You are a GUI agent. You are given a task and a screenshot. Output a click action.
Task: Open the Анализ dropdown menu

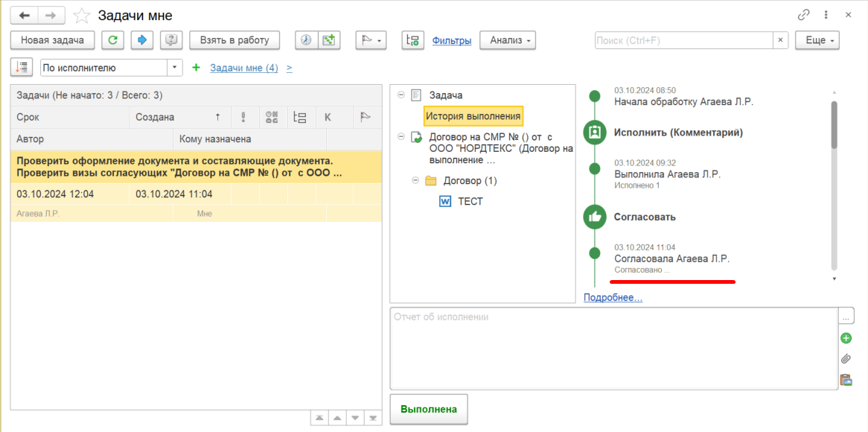coord(508,40)
